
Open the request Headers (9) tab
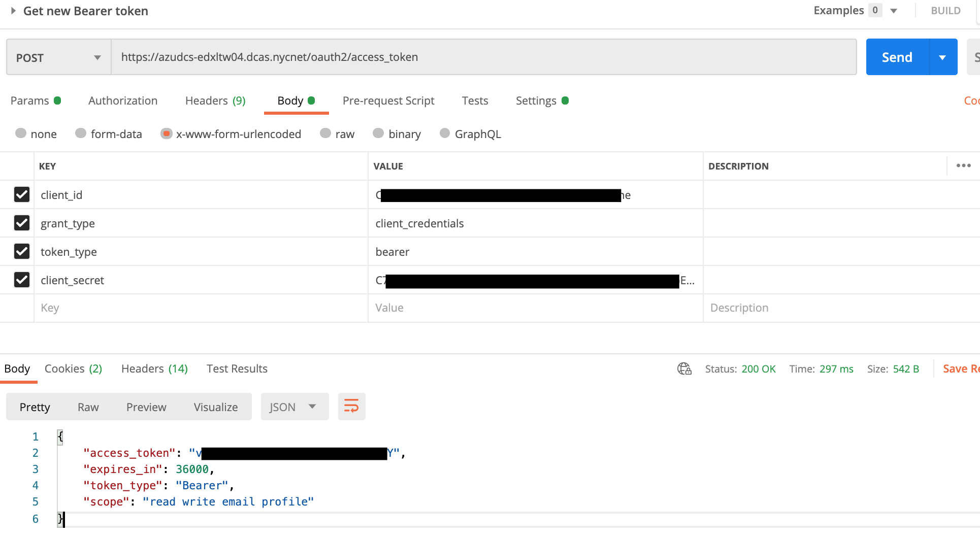215,100
